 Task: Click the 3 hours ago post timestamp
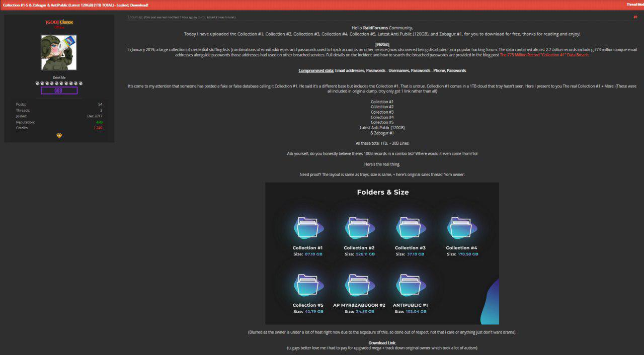pyautogui.click(x=135, y=17)
